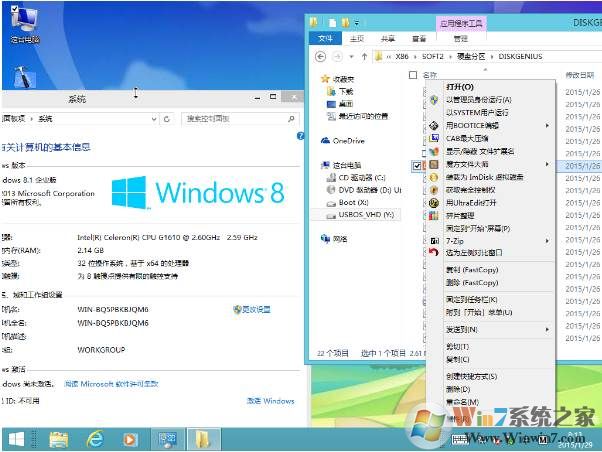Click the Name column header
The width and height of the screenshot is (602, 452).
coord(430,75)
